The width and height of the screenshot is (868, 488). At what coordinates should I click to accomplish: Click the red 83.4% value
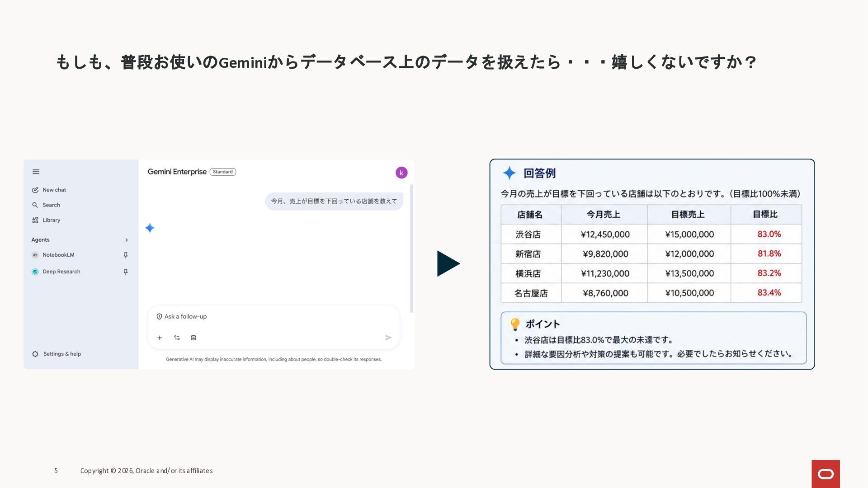pos(769,293)
